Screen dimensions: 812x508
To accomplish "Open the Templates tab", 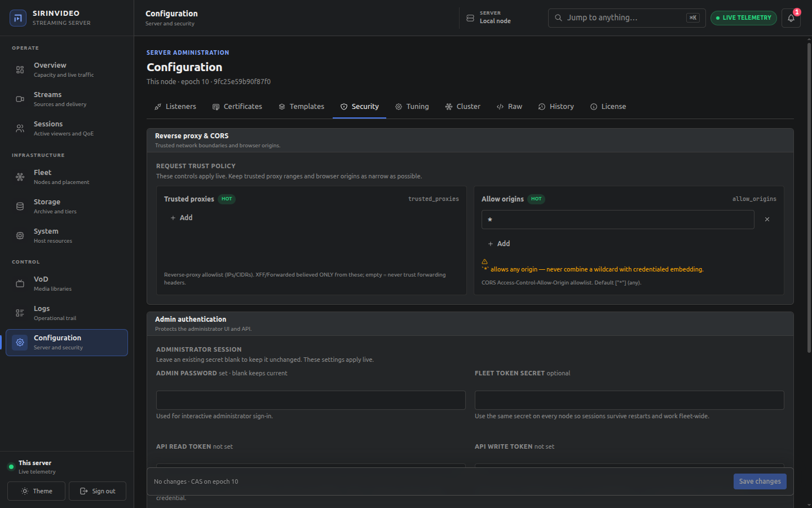I will (301, 107).
